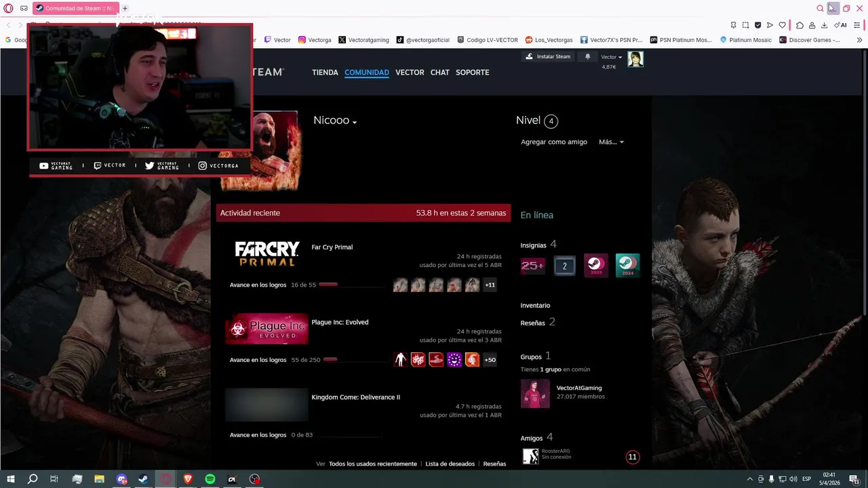Image resolution: width=868 pixels, height=488 pixels.
Task: Open the +11 more Far Cry achievements
Action: point(490,285)
